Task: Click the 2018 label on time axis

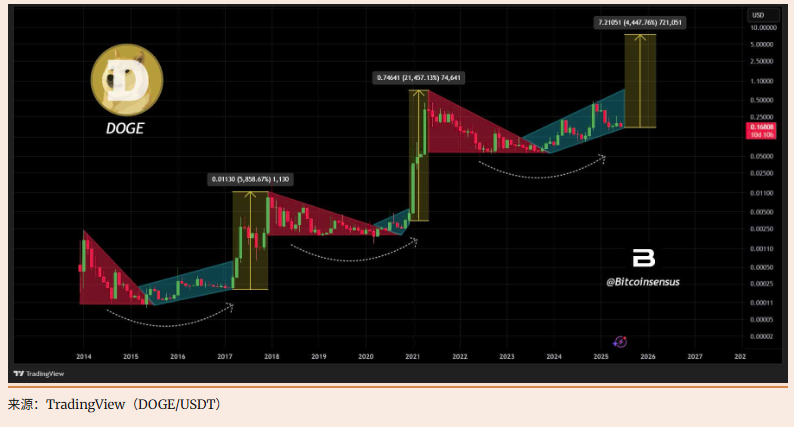Action: pos(272,357)
